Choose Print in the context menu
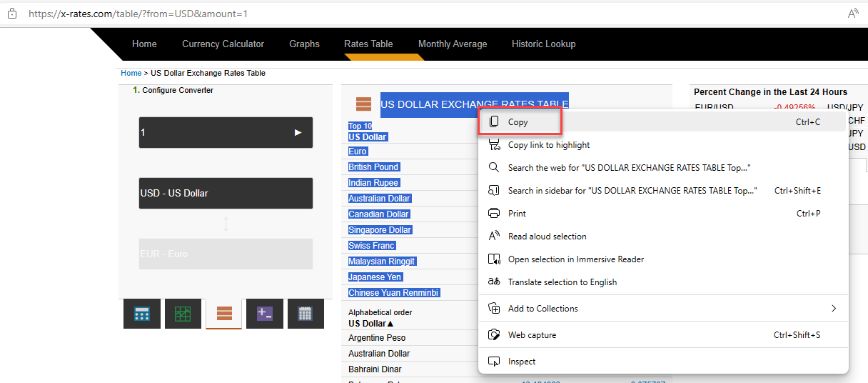This screenshot has width=868, height=383. (663, 214)
